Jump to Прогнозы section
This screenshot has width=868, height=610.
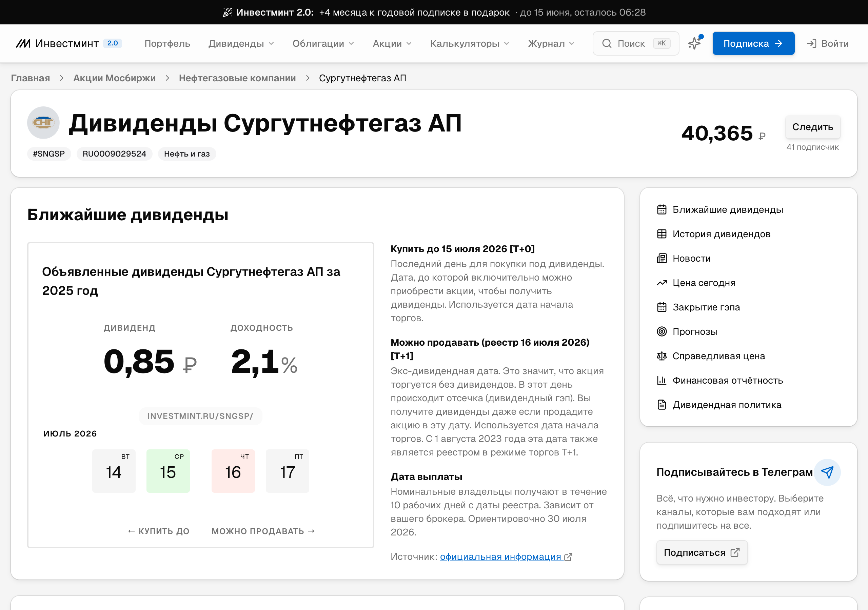coord(695,331)
